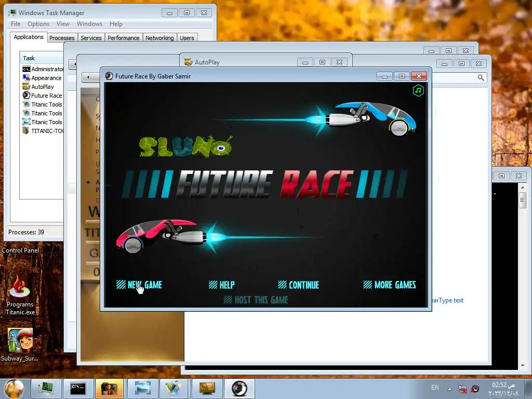Viewport: 532px width, 399px height.
Task: Click the AutoPlay task icon in list
Action: (26, 87)
